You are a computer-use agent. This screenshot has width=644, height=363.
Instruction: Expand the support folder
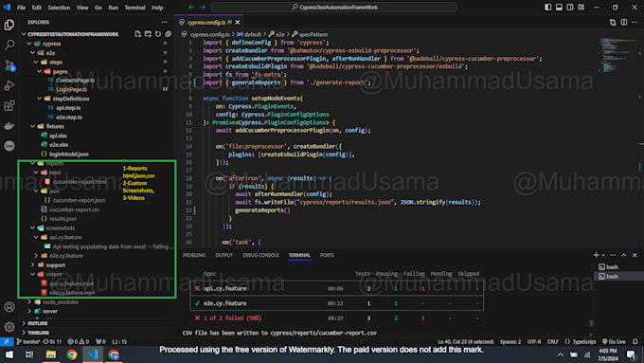click(x=33, y=265)
